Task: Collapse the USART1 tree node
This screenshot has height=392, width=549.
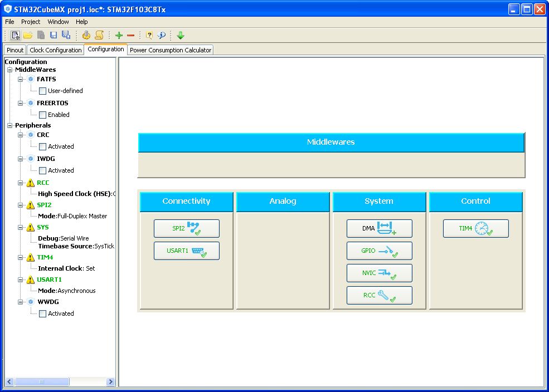Action: [x=20, y=280]
